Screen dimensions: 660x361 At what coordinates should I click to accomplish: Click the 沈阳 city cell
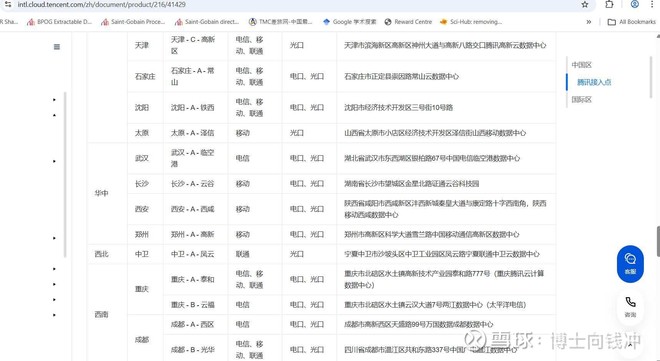(145, 107)
